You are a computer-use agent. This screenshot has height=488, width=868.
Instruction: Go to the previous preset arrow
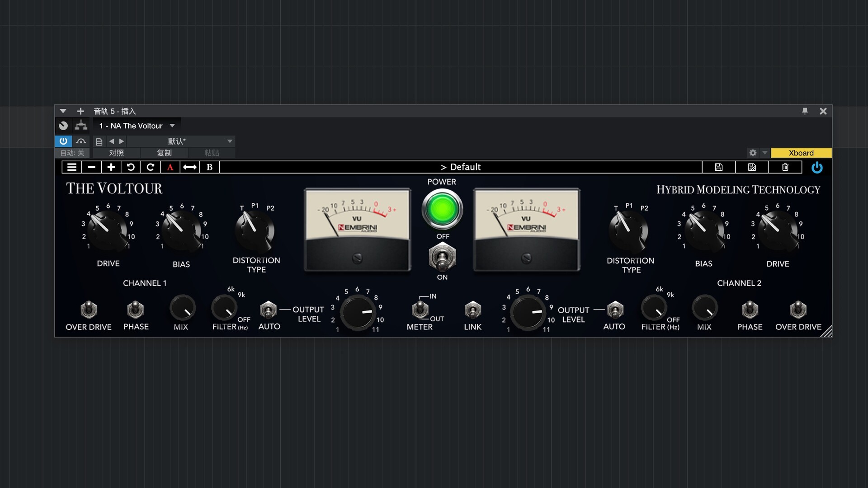pyautogui.click(x=112, y=141)
